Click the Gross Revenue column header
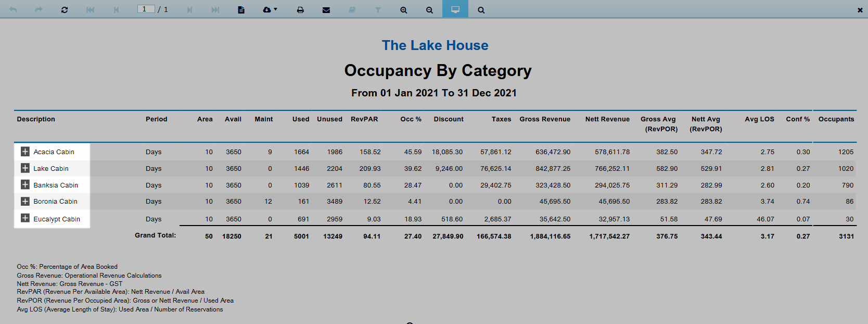This screenshot has height=324, width=868. coord(545,119)
